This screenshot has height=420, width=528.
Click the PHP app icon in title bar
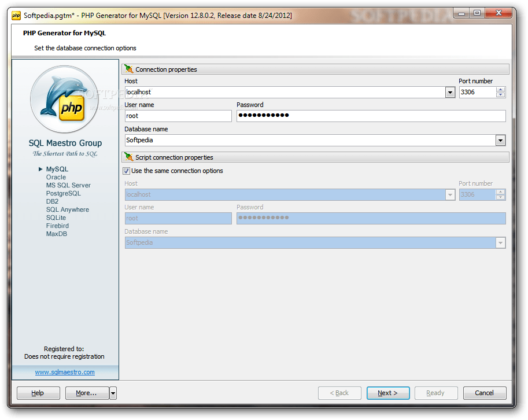(x=16, y=16)
